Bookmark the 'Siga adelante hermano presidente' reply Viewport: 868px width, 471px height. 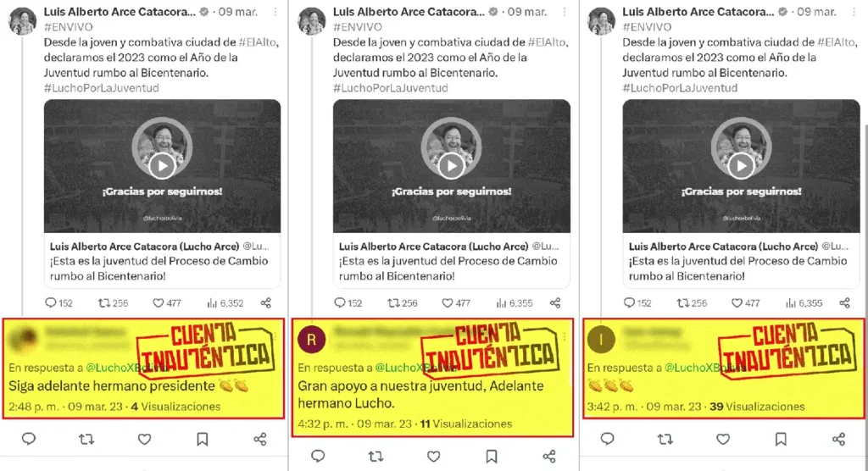pos(203,439)
